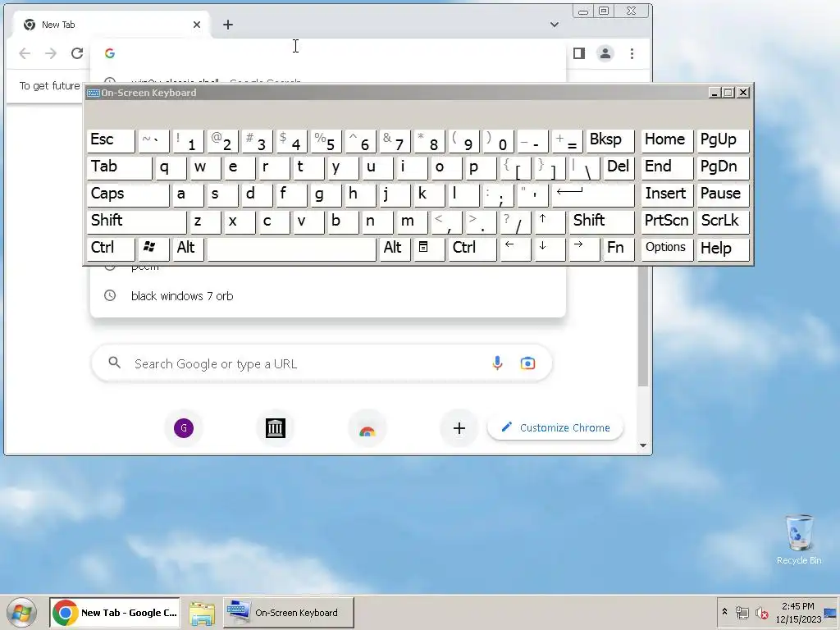Switch to Chrome New Tab taskbar button
Viewport: 840px width, 630px height.
(115, 612)
